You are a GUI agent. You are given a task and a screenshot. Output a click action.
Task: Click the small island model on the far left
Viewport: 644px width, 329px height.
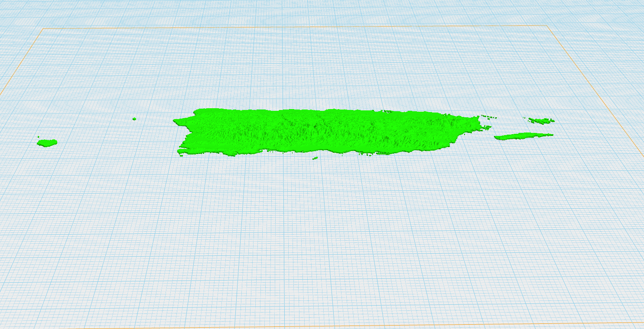46,142
